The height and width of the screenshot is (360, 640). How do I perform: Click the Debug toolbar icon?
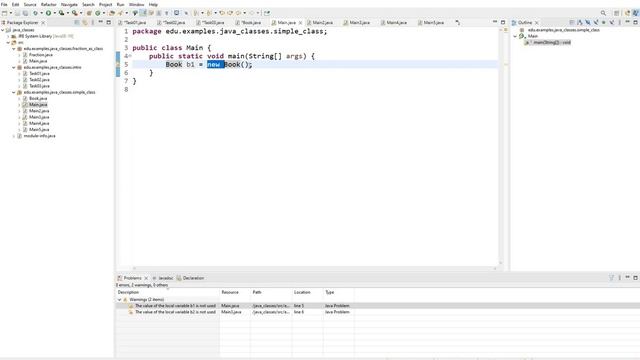[35, 13]
